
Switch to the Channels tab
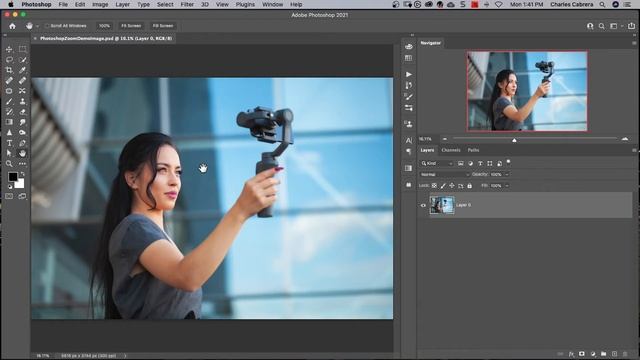click(451, 150)
